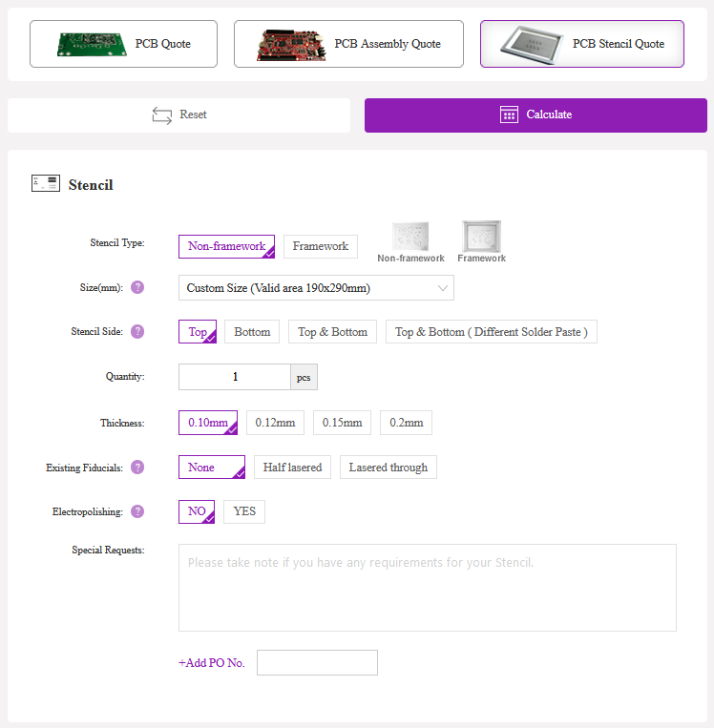Screen dimensions: 714x728
Task: Click the +Add PO No. link
Action: pyautogui.click(x=211, y=663)
